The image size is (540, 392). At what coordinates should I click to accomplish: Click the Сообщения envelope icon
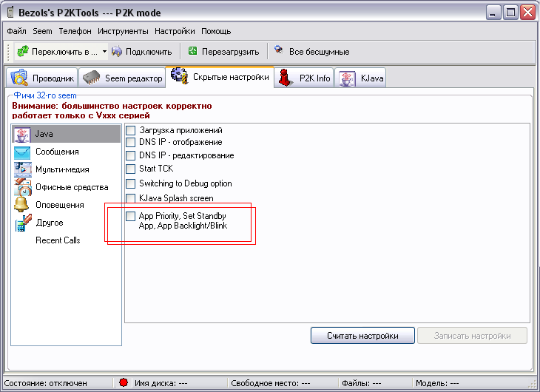[x=22, y=152]
